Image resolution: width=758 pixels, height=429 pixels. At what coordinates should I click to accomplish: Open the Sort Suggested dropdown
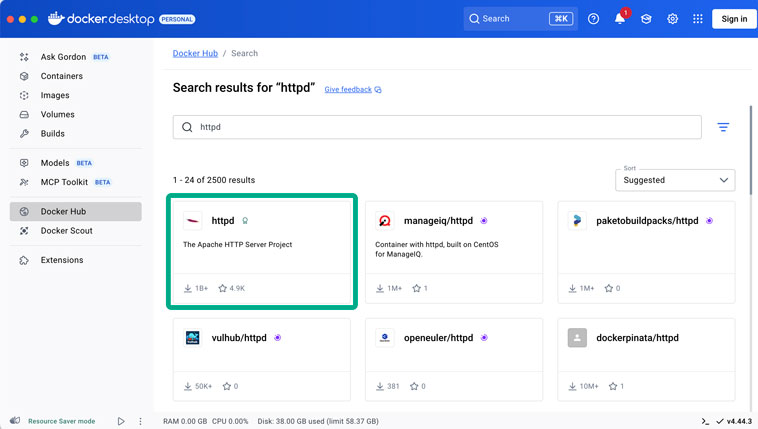coord(675,180)
